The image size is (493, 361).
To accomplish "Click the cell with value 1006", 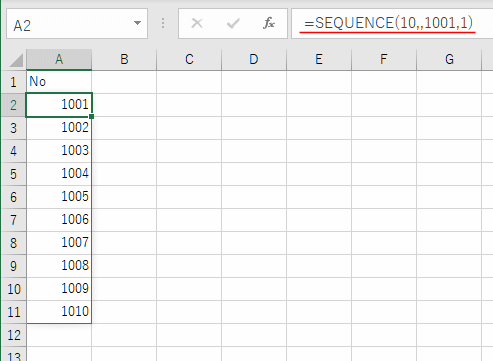I will pyautogui.click(x=59, y=220).
